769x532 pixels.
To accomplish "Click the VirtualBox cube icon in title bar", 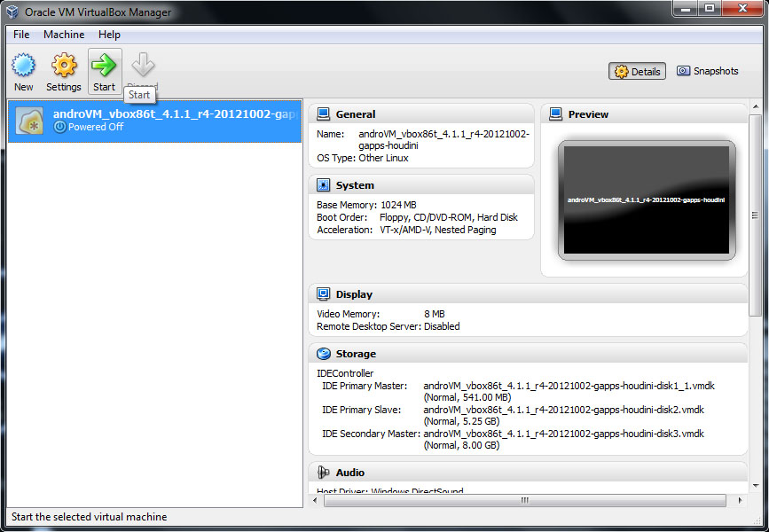I will (x=12, y=12).
